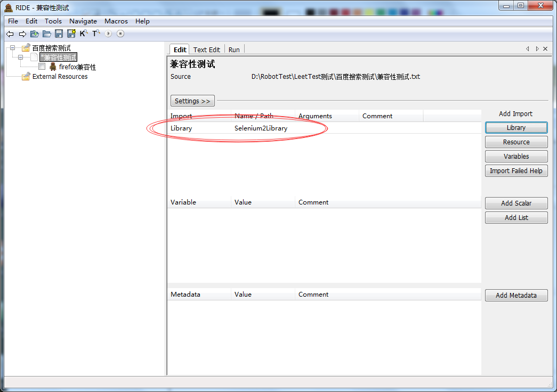Viewport: 557px width, 392px height.
Task: Click the Stop test run icon
Action: tap(120, 34)
